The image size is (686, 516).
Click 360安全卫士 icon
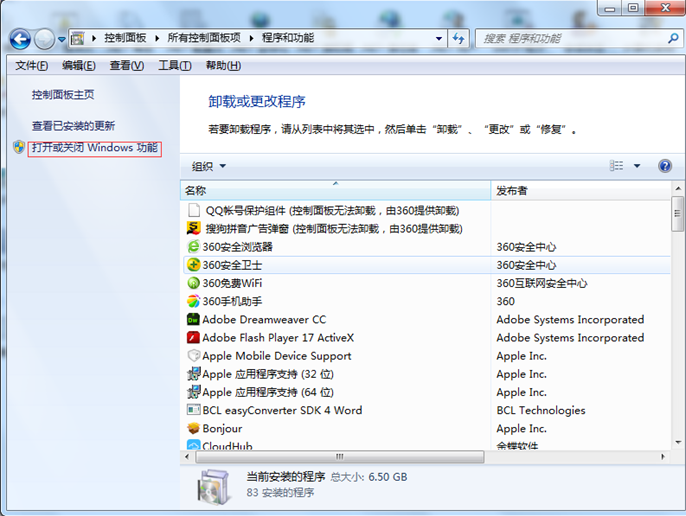point(193,265)
